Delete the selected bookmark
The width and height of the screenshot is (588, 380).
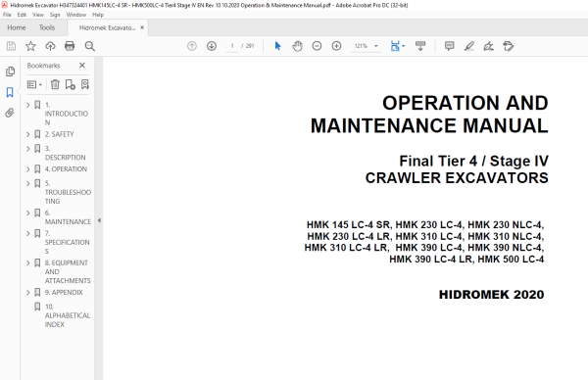[55, 84]
